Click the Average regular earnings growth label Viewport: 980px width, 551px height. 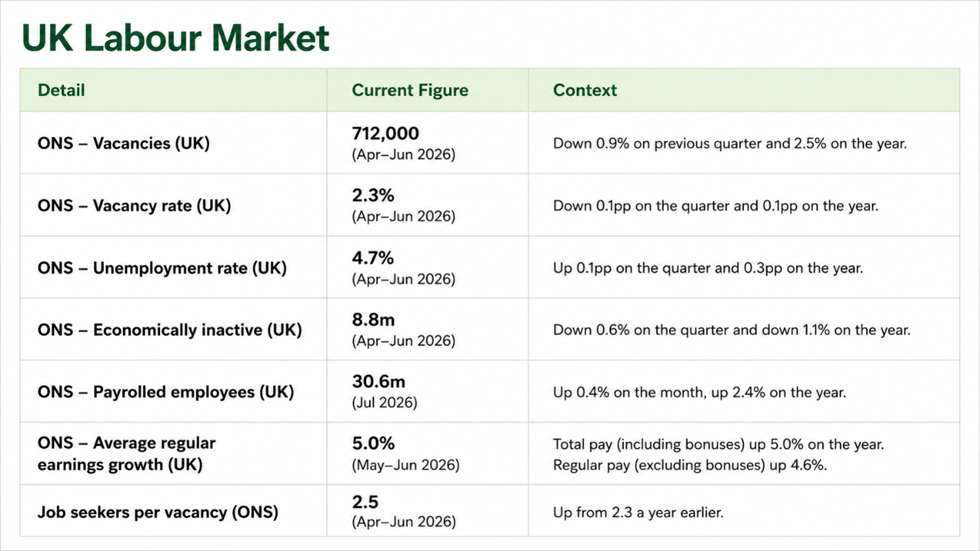pyautogui.click(x=126, y=454)
